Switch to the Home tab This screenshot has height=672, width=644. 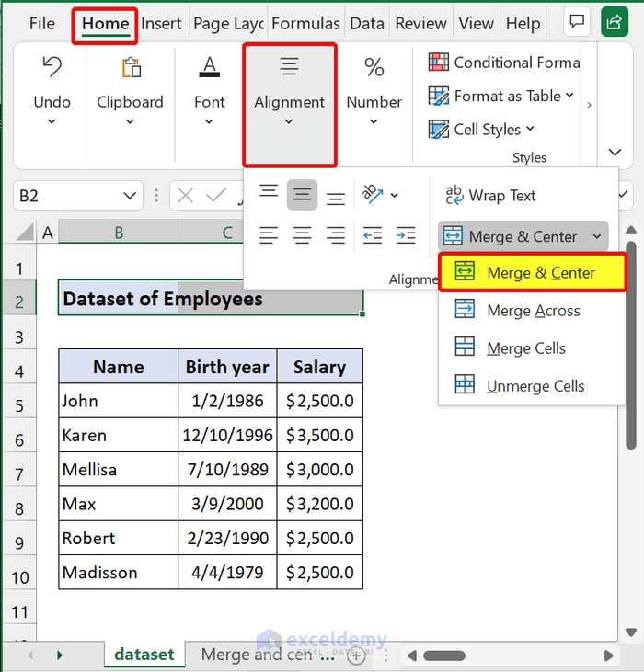tap(105, 23)
